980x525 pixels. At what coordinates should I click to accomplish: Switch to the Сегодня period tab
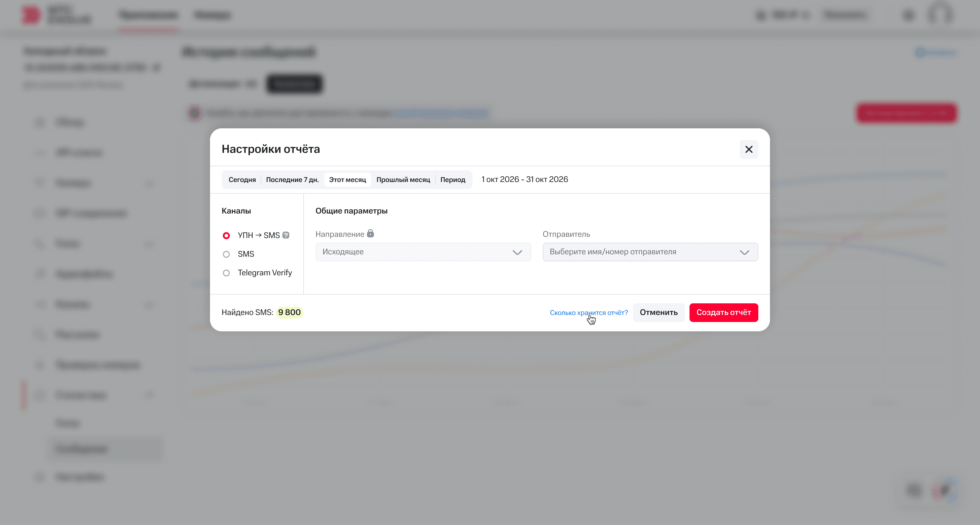[x=242, y=180]
